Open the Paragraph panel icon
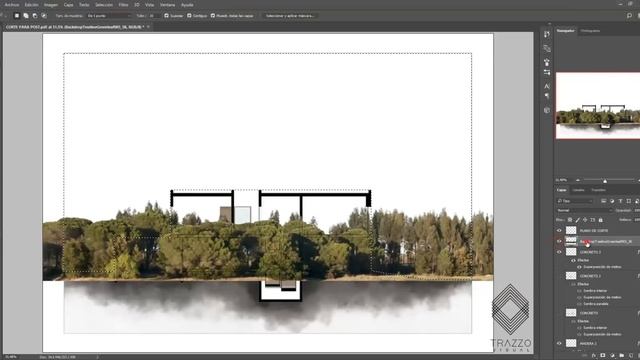This screenshot has width=640, height=360. coord(547,96)
